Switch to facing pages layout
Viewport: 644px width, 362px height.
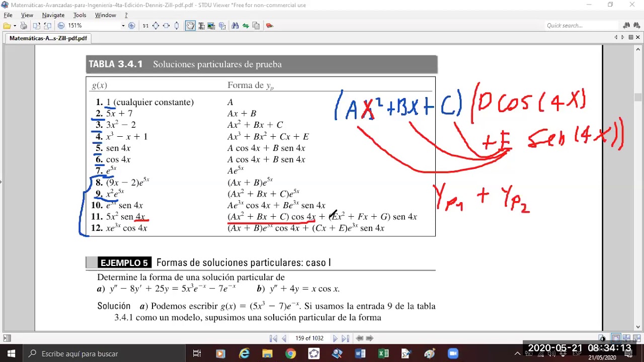pos(626,338)
